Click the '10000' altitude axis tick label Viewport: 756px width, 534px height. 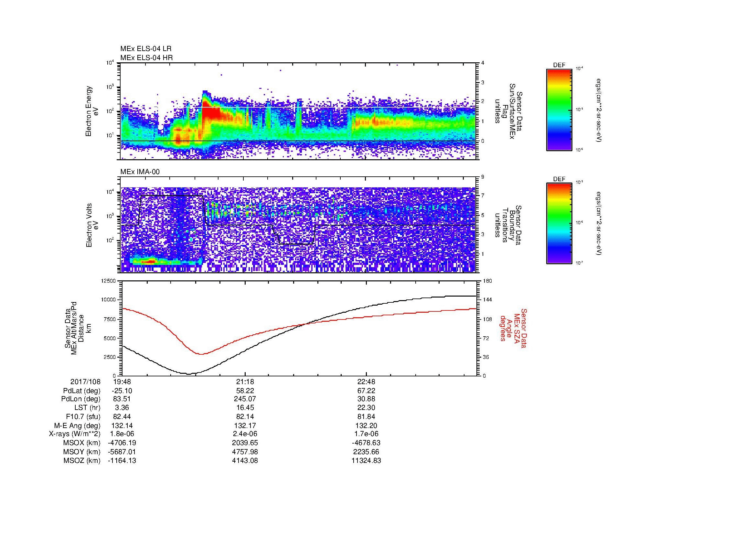(x=108, y=300)
